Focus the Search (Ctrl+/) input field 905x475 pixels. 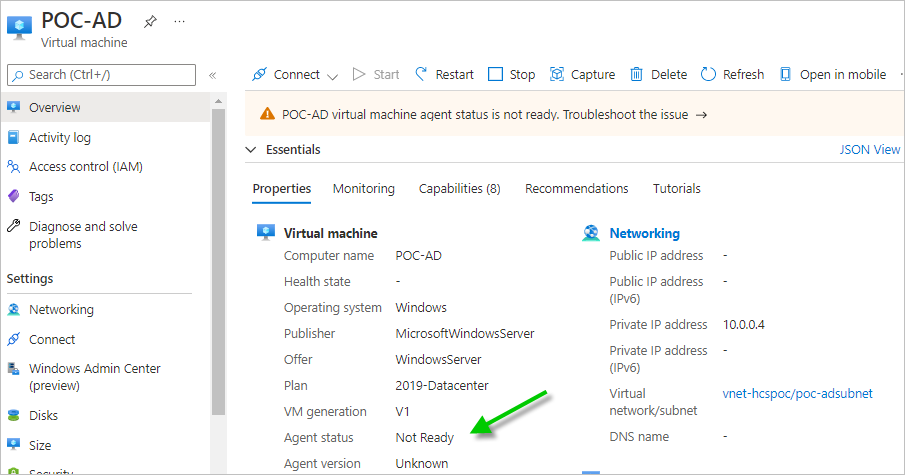[x=102, y=75]
